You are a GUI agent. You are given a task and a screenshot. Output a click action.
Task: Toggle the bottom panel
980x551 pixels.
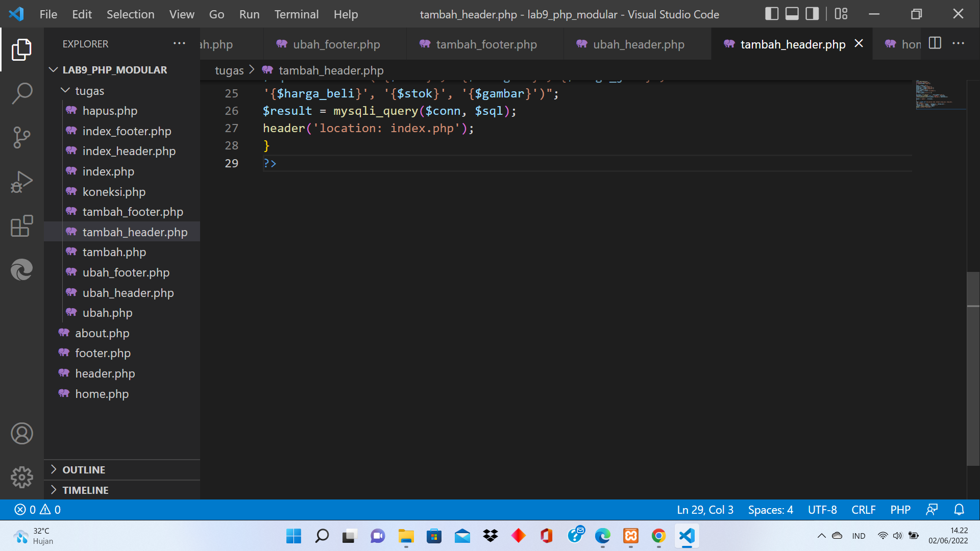point(792,14)
